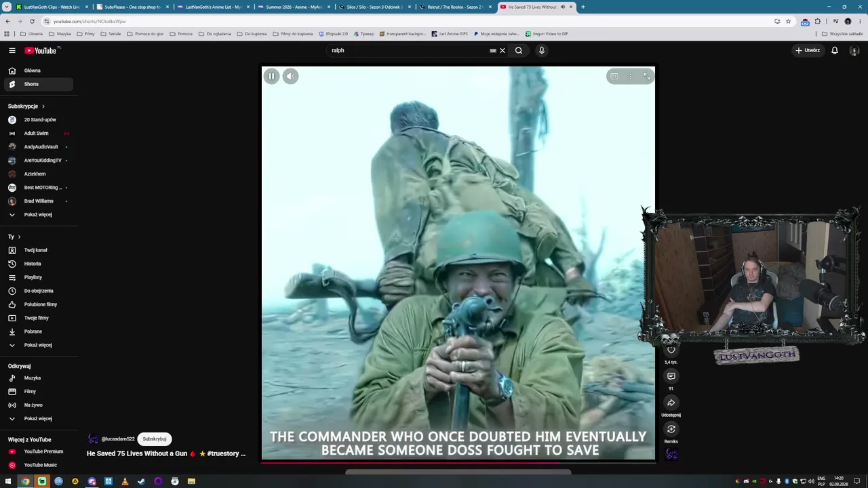Mute the Shorts video volume
This screenshot has height=488, width=868.
click(x=290, y=76)
